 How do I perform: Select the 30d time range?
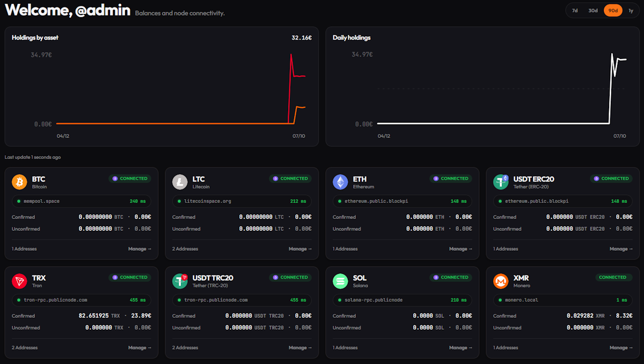(593, 10)
